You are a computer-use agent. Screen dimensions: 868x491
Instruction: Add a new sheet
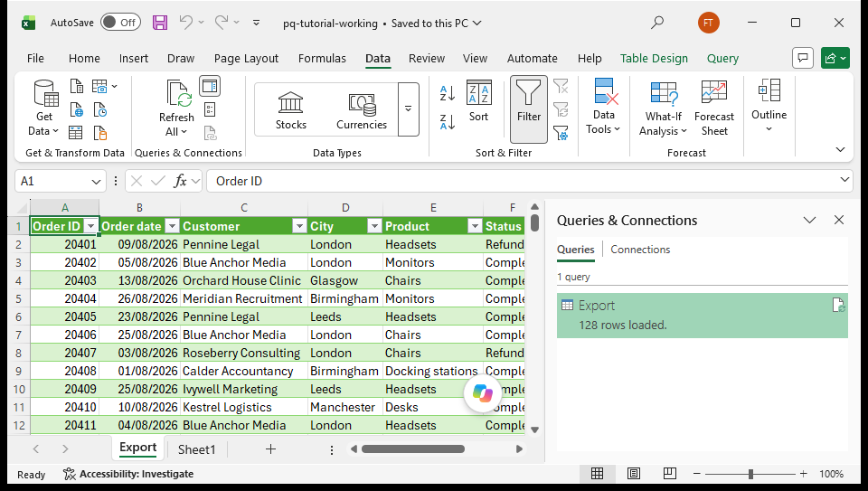tap(270, 449)
